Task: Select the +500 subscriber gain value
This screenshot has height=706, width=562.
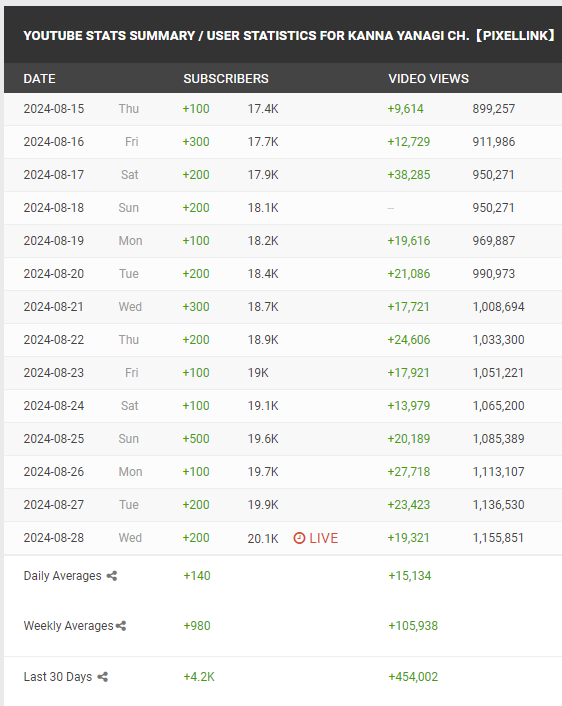Action: click(196, 439)
